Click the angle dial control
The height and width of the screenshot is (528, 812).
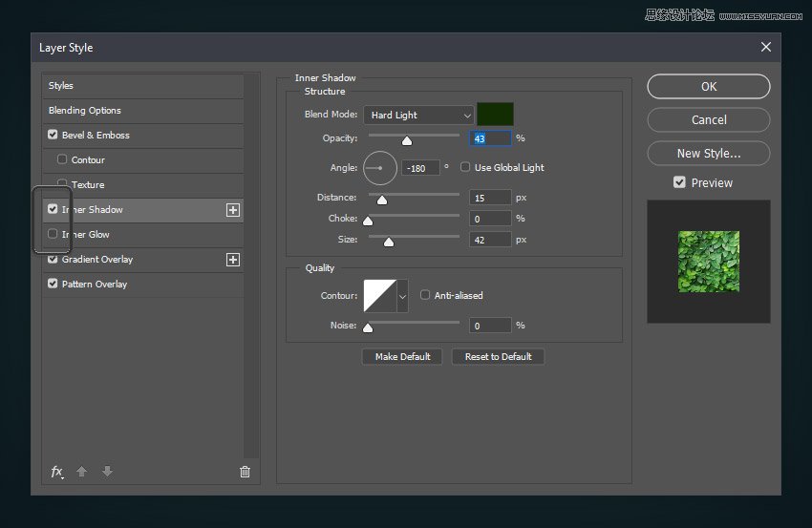[x=379, y=168]
